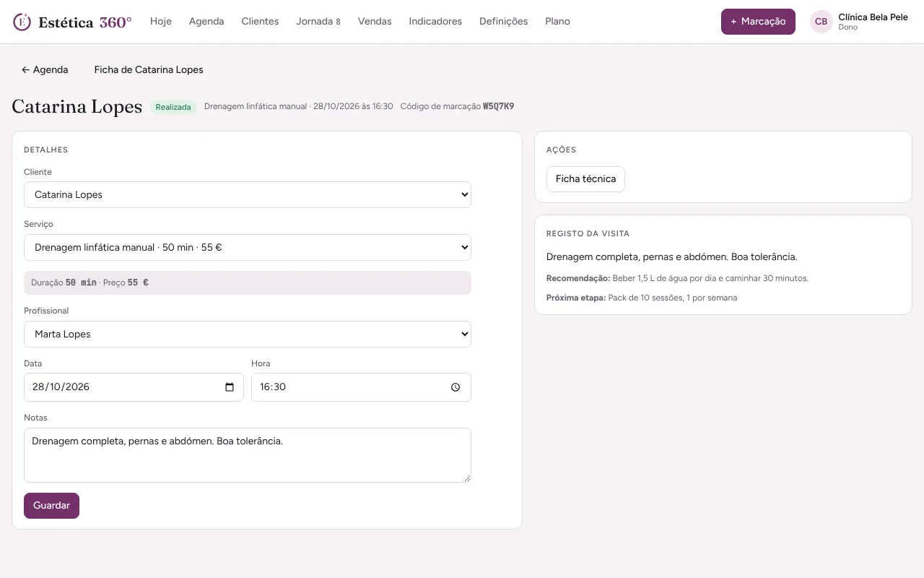The width and height of the screenshot is (924, 578).
Task: Click into the Notas text area
Action: pyautogui.click(x=248, y=455)
